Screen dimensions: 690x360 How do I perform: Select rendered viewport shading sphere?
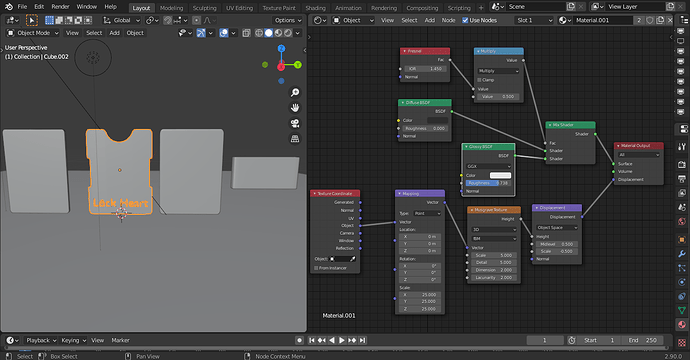288,33
